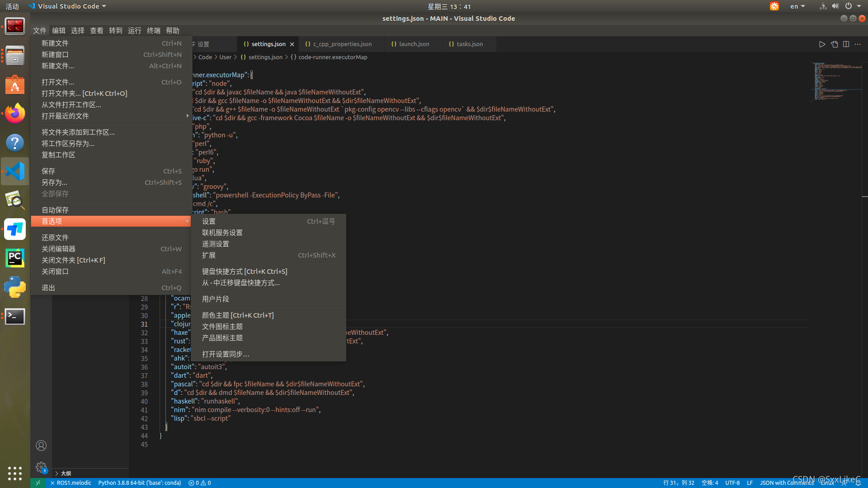This screenshot has height=488, width=868.
Task: Expand the 首选项 submenu arrow
Action: click(188, 221)
